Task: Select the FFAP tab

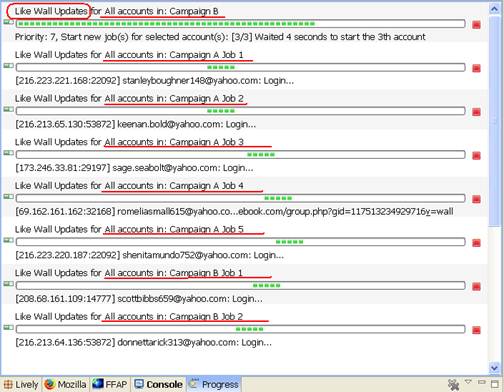Action: (x=110, y=384)
